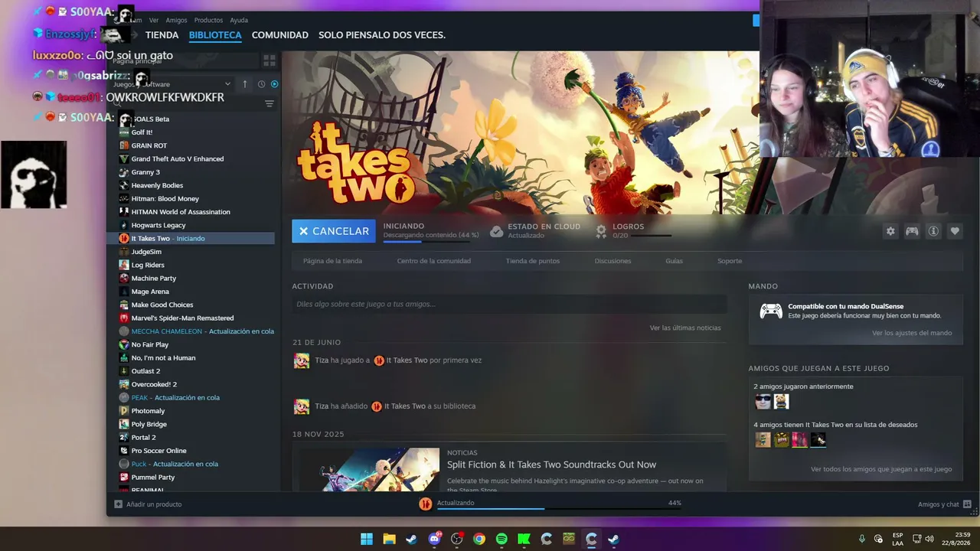This screenshot has width=980, height=551.
Task: Open SOLO PIENSALO DOS VECES profile tab
Action: pos(382,35)
